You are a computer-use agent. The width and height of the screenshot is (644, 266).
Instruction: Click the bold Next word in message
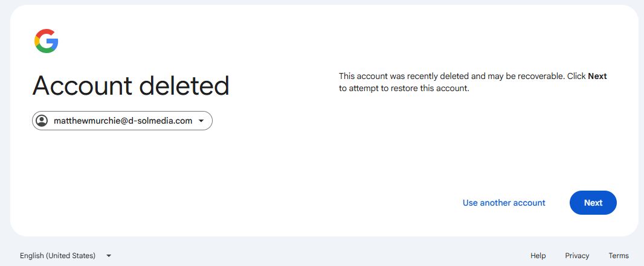tap(597, 76)
